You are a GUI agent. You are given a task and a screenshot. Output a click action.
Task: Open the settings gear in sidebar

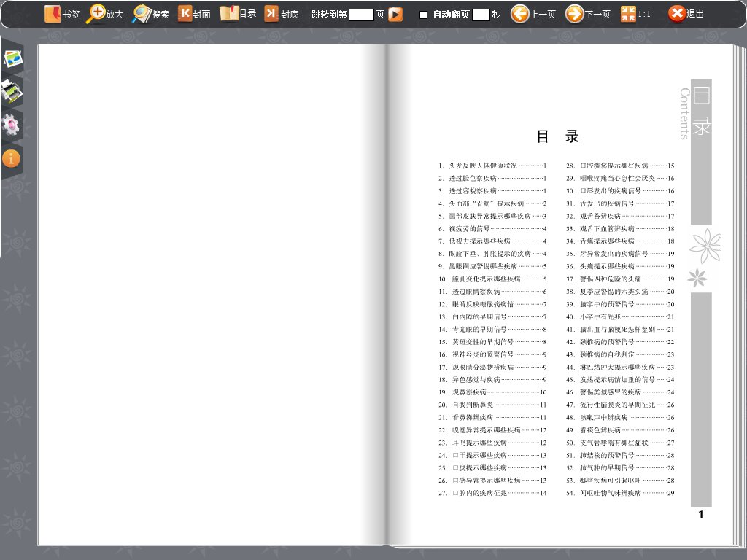[x=11, y=125]
